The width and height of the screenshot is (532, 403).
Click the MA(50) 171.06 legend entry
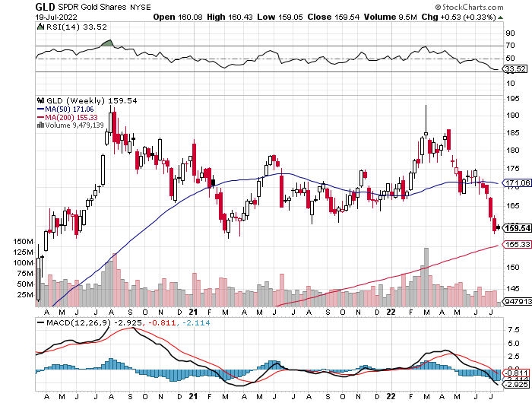(65, 109)
